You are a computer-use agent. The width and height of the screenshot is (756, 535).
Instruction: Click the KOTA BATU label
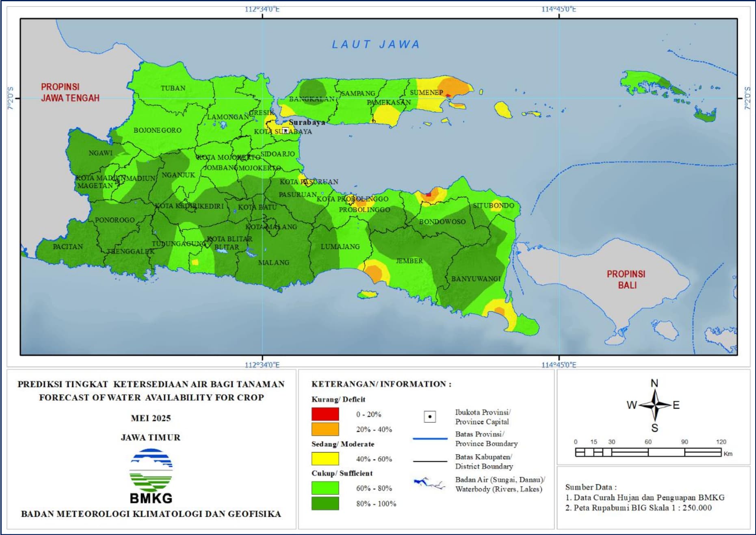(257, 207)
